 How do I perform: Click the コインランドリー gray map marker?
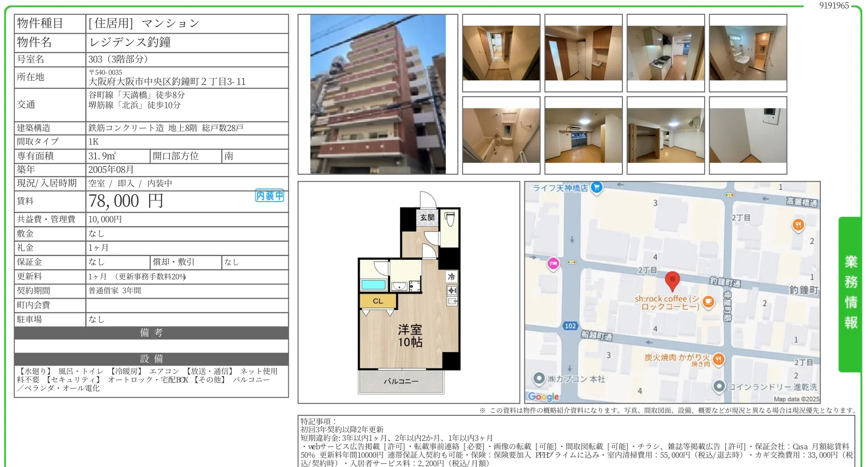(719, 386)
